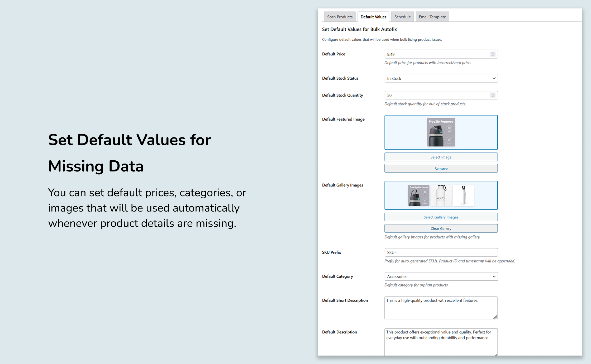Open the Default Stock Status dropdown

(441, 78)
